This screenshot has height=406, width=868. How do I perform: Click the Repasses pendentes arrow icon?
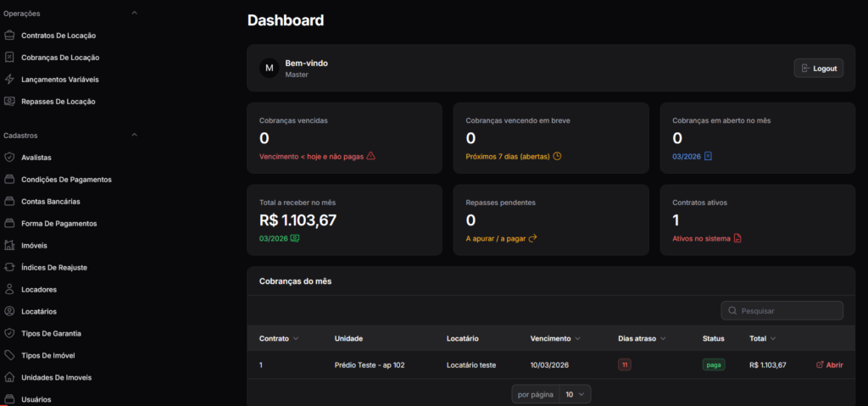tap(533, 239)
